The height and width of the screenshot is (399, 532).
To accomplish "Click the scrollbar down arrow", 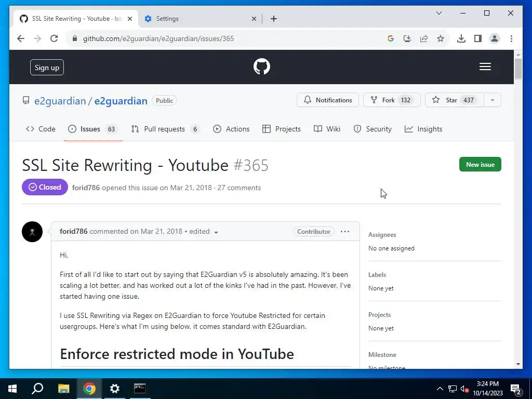I will pos(518,364).
